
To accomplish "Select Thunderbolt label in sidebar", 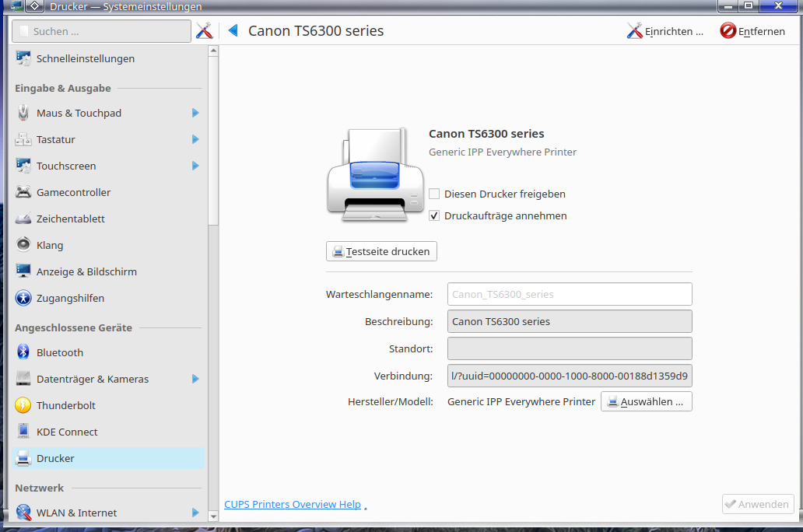I will coord(65,405).
